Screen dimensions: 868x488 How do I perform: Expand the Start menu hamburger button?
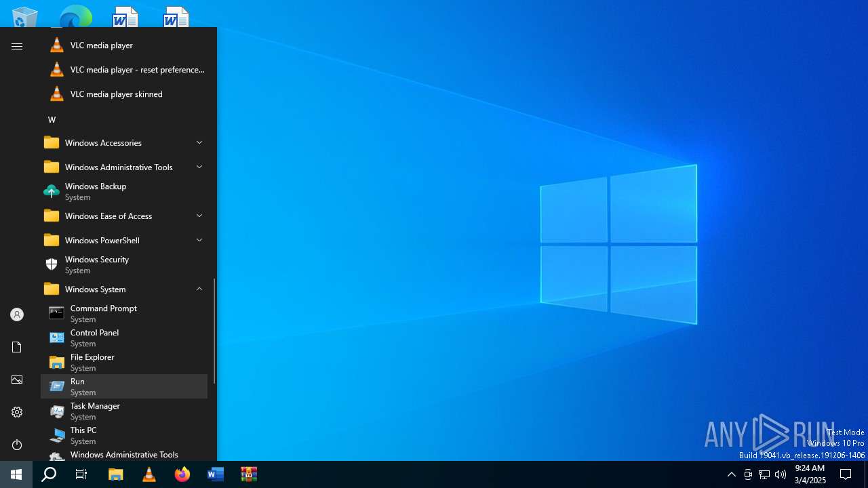[17, 46]
